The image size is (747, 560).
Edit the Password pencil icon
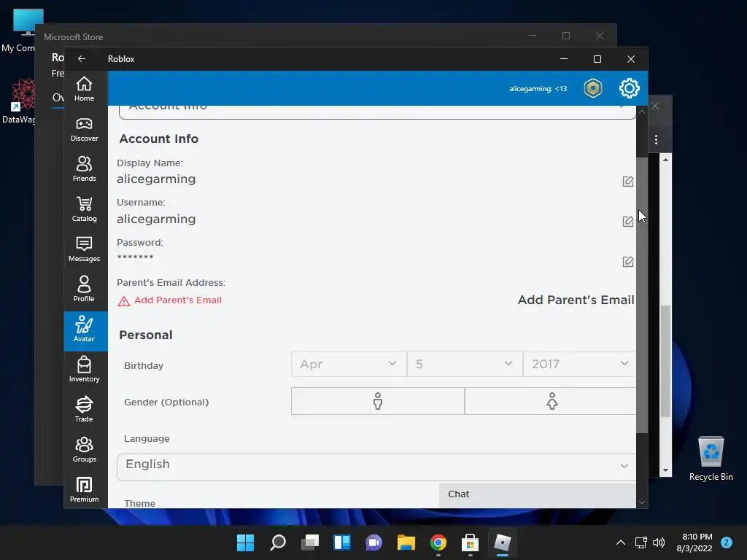[628, 262]
